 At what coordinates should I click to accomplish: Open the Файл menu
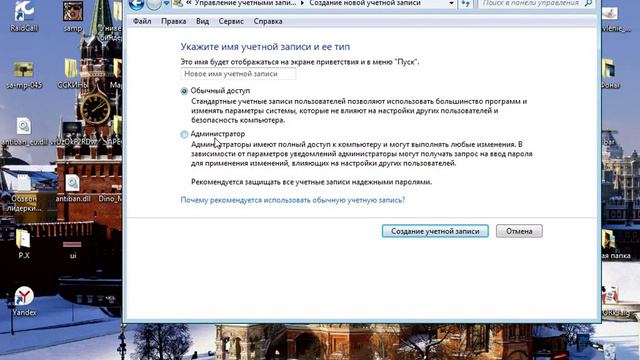click(142, 21)
